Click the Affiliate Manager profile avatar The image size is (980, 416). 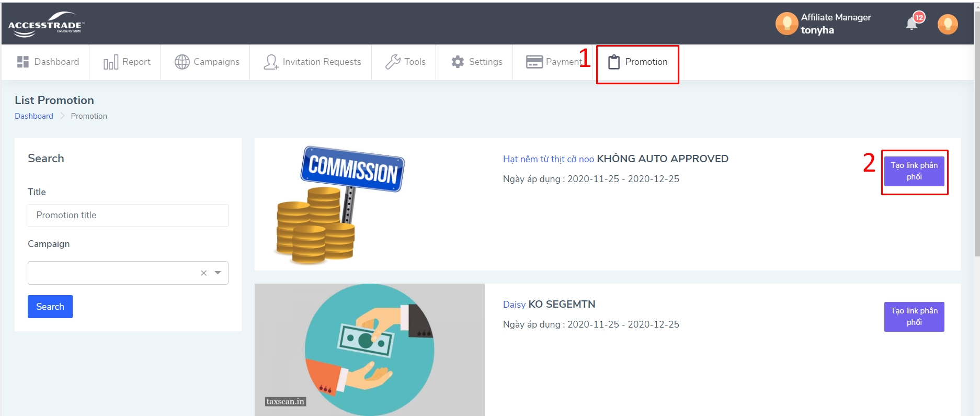(786, 24)
